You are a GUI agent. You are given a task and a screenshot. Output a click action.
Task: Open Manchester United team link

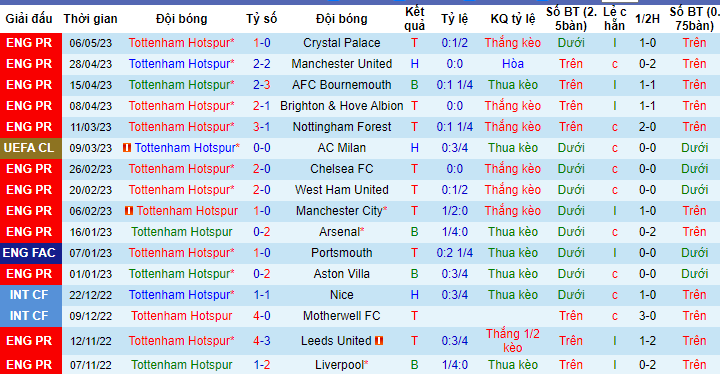tap(342, 64)
